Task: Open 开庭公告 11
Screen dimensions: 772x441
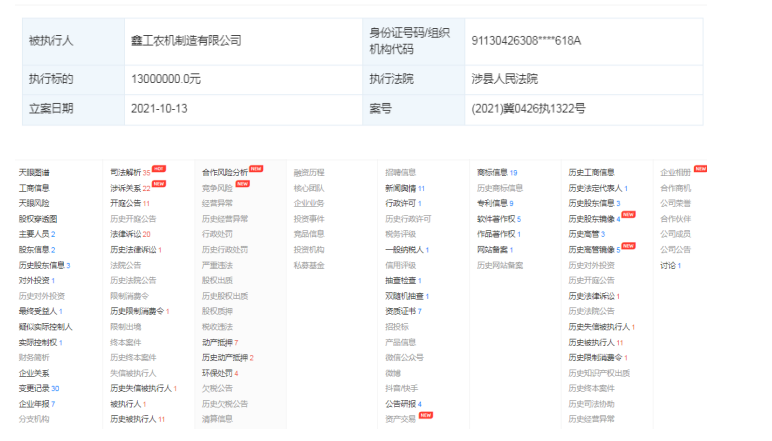Action: (130, 203)
